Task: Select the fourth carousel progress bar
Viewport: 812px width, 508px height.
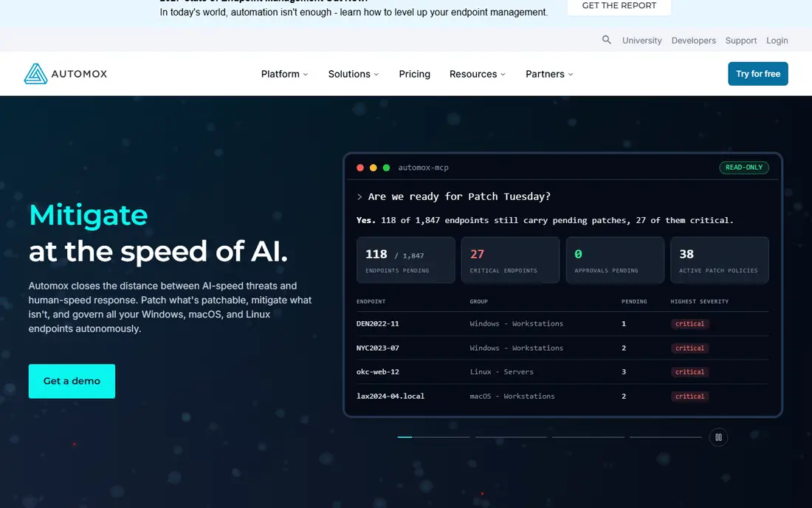Action: pos(665,437)
